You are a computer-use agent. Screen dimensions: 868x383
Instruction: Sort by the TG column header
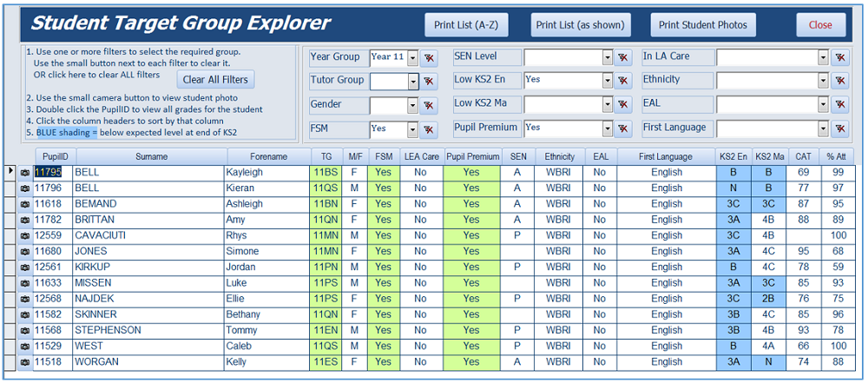click(326, 157)
